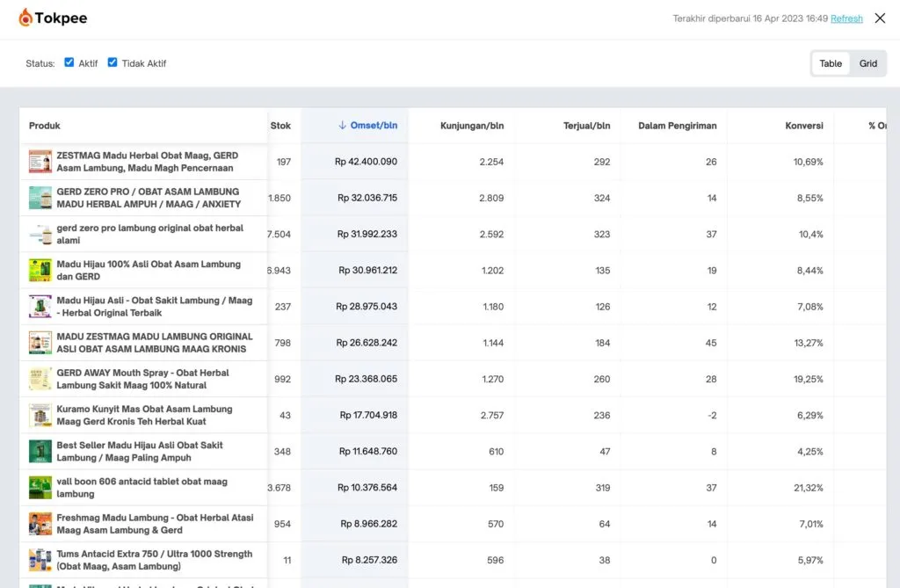The image size is (900, 588).
Task: Uncheck the Aktif status checkbox
Action: pyautogui.click(x=69, y=62)
